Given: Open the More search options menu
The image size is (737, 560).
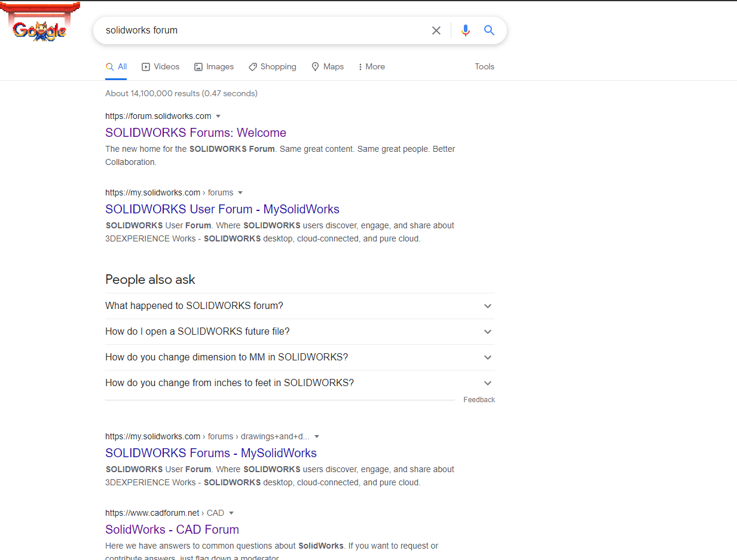Looking at the screenshot, I should tap(371, 67).
